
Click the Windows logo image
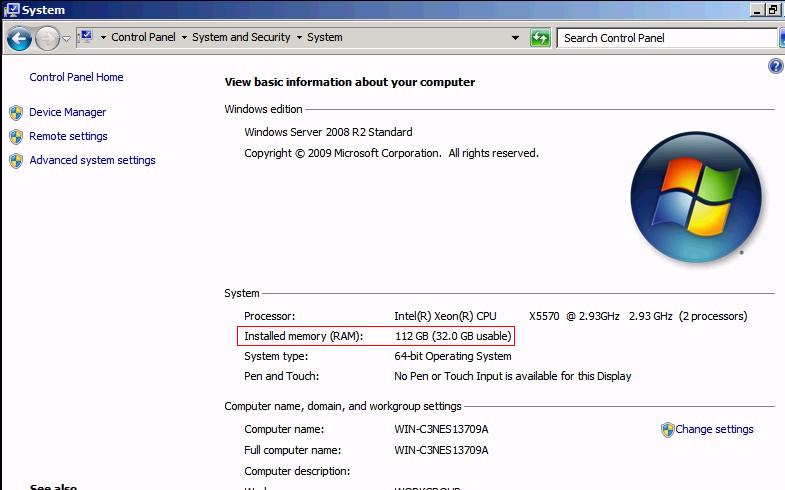pyautogui.click(x=696, y=197)
